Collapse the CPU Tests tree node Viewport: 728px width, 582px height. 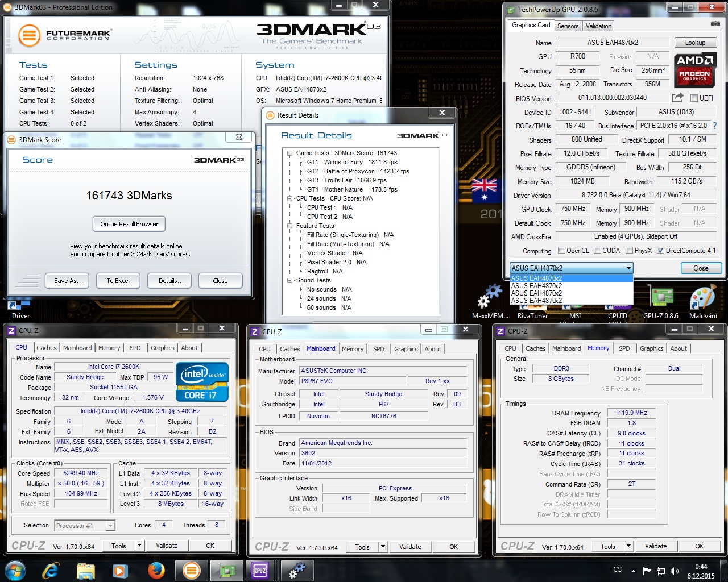[x=290, y=198]
